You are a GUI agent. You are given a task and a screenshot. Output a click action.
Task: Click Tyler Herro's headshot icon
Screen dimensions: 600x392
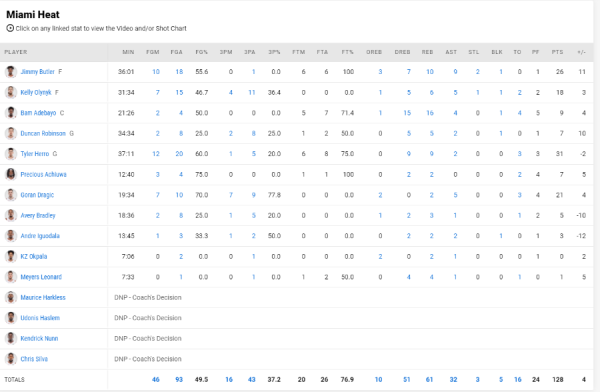point(11,154)
